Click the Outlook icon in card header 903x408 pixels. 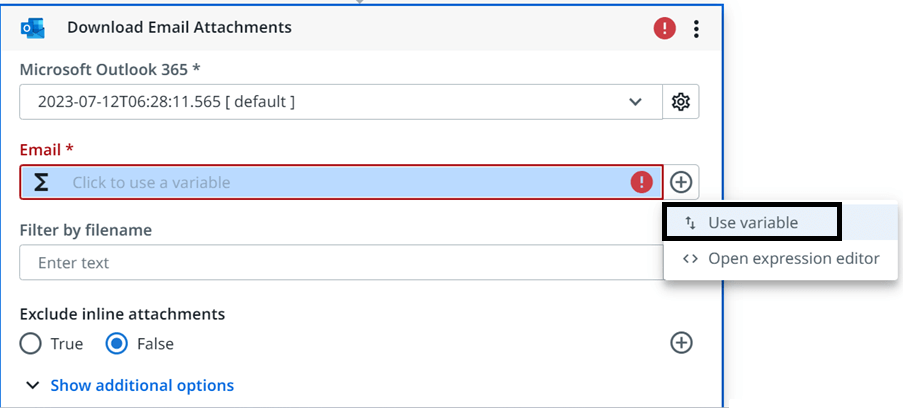coord(33,28)
